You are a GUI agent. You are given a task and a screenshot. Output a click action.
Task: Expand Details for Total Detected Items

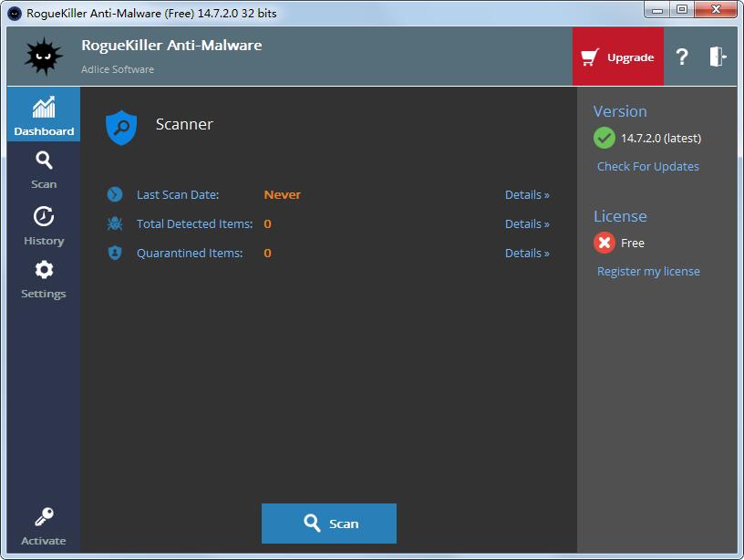click(x=527, y=223)
